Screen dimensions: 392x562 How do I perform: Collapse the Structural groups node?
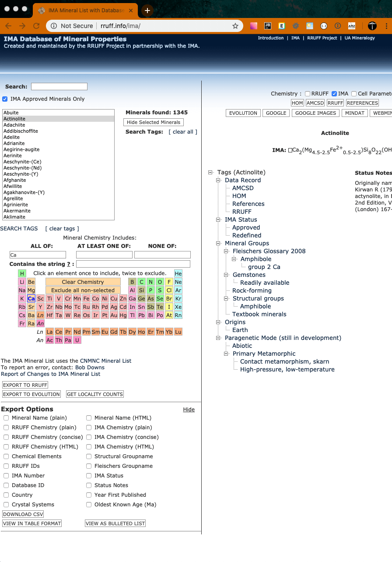(x=226, y=299)
